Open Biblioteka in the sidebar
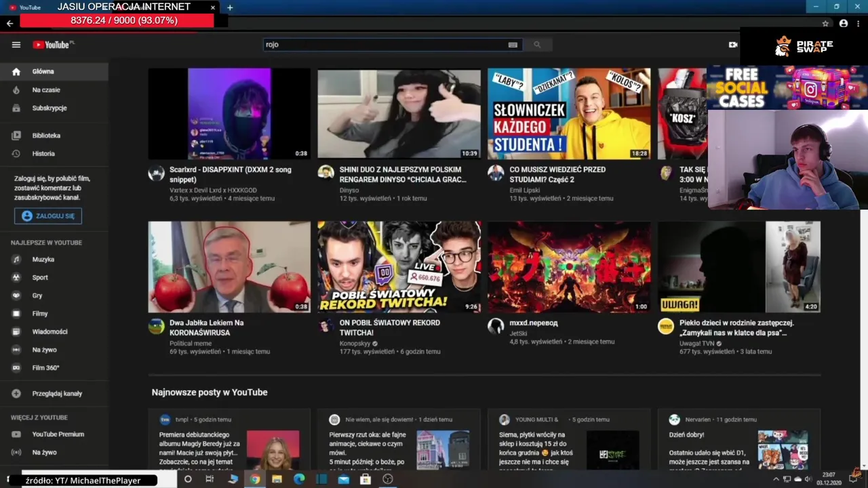 54,136
